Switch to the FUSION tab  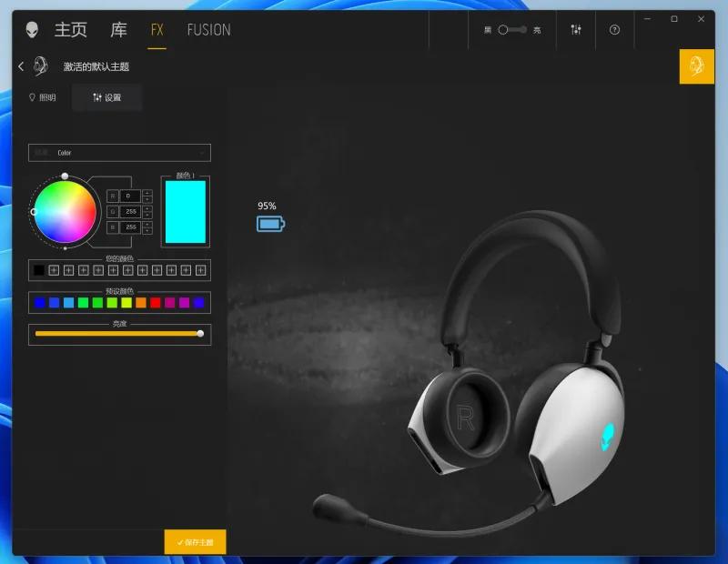(x=208, y=29)
